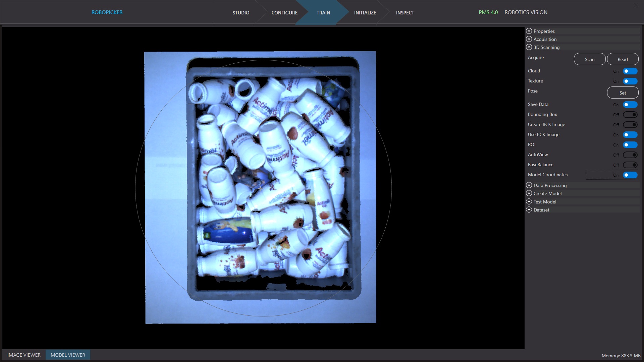
Task: Click the Scan button
Action: click(x=589, y=59)
